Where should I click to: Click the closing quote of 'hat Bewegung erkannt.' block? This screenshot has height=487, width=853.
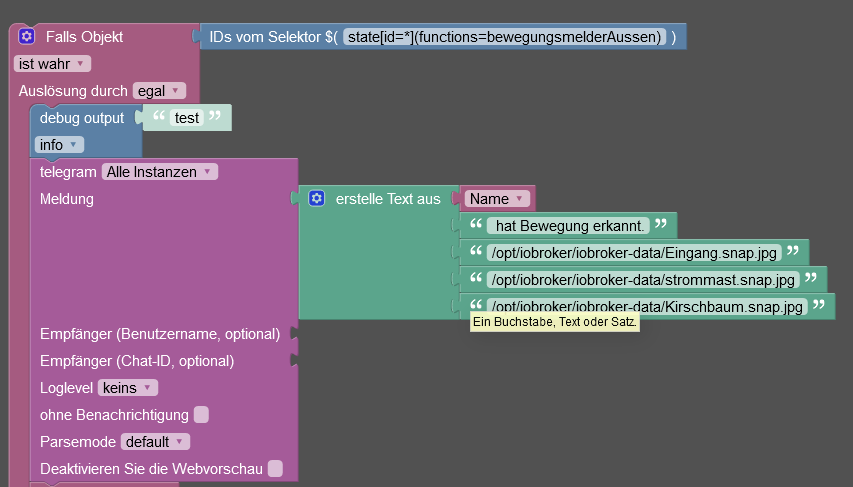[661, 223]
